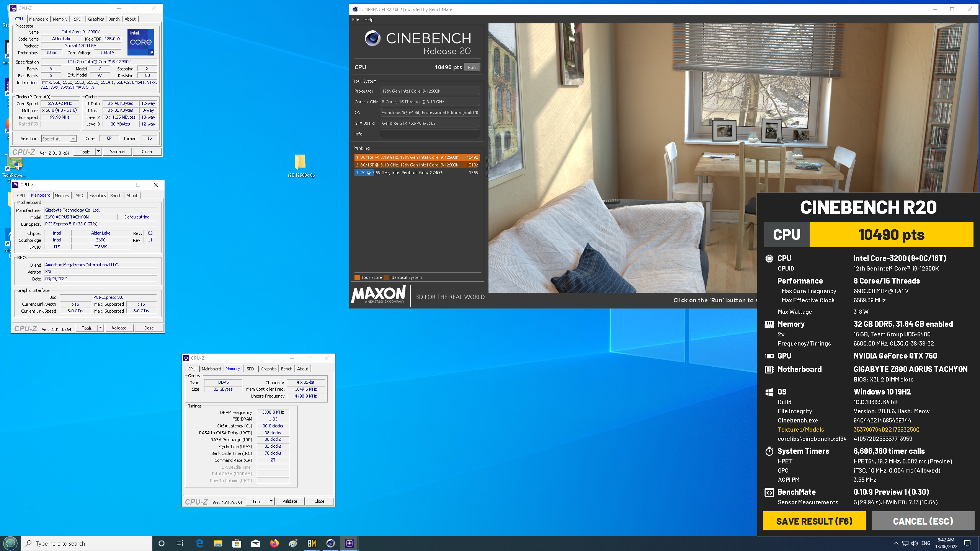This screenshot has width=980, height=551.
Task: Open Graphics tab in CPU-Z Mainboard window
Action: 98,196
